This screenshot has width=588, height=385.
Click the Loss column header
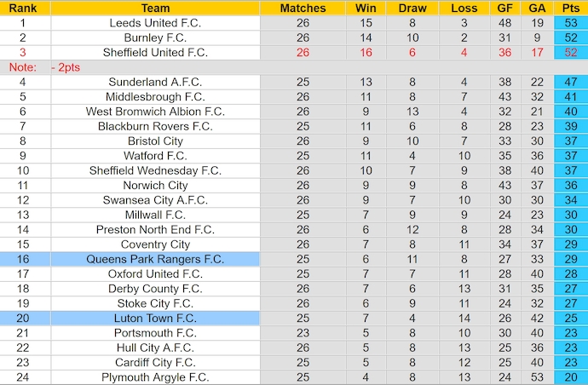(464, 9)
